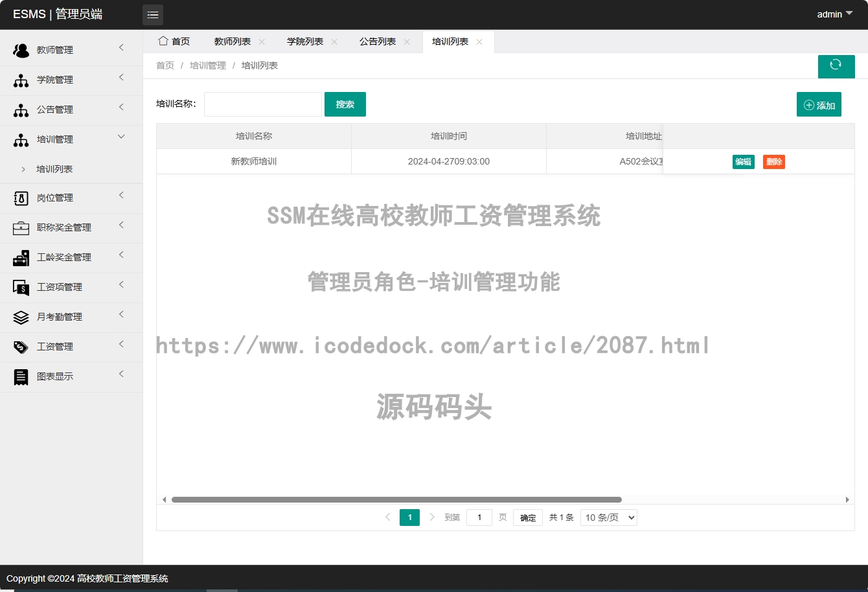Click 删除 for 新教师培训 row
868x592 pixels.
pos(774,162)
